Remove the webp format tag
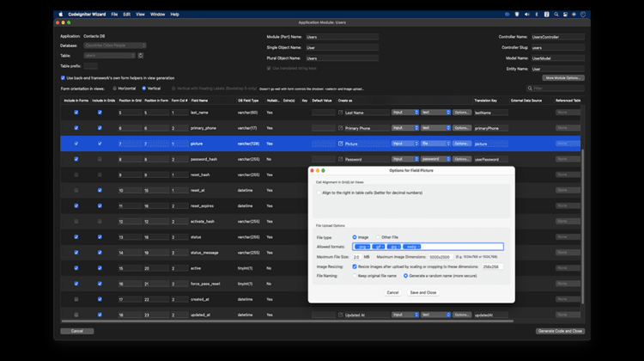 pos(418,247)
